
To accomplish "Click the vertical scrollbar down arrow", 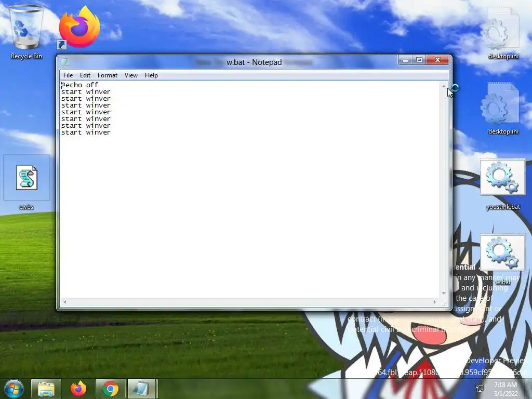I will click(x=444, y=294).
